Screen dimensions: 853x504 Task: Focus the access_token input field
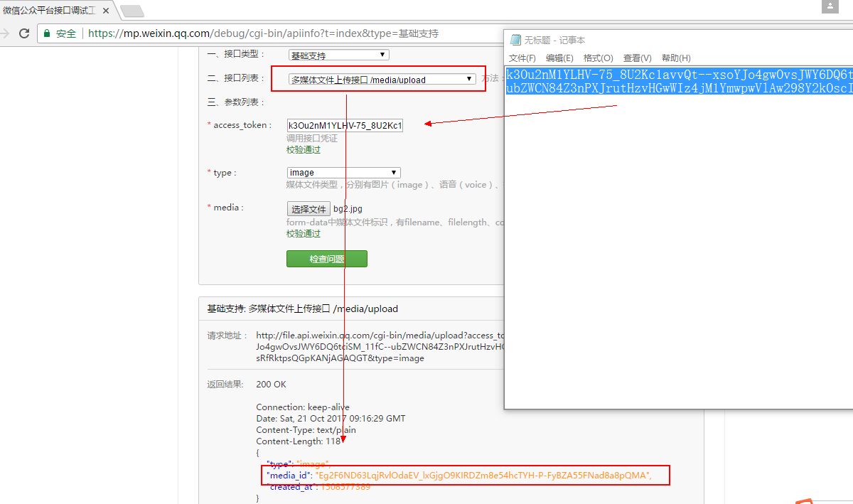tap(345, 126)
